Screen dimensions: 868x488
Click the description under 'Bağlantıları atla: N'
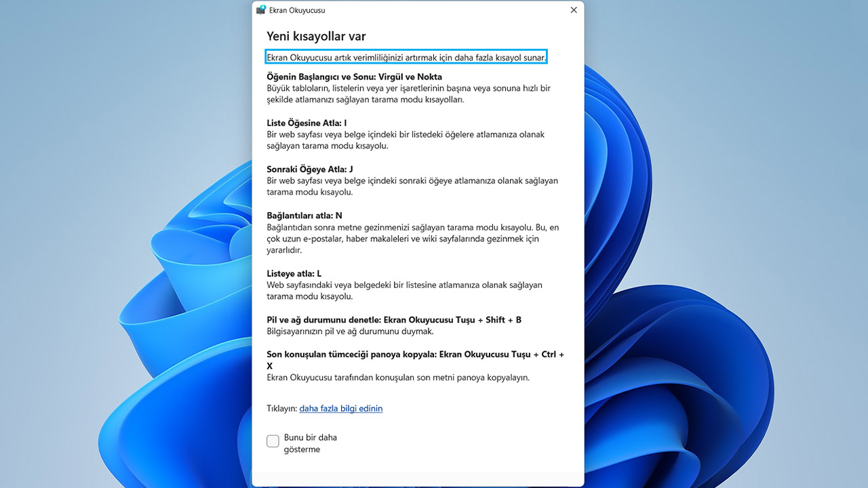click(x=412, y=239)
